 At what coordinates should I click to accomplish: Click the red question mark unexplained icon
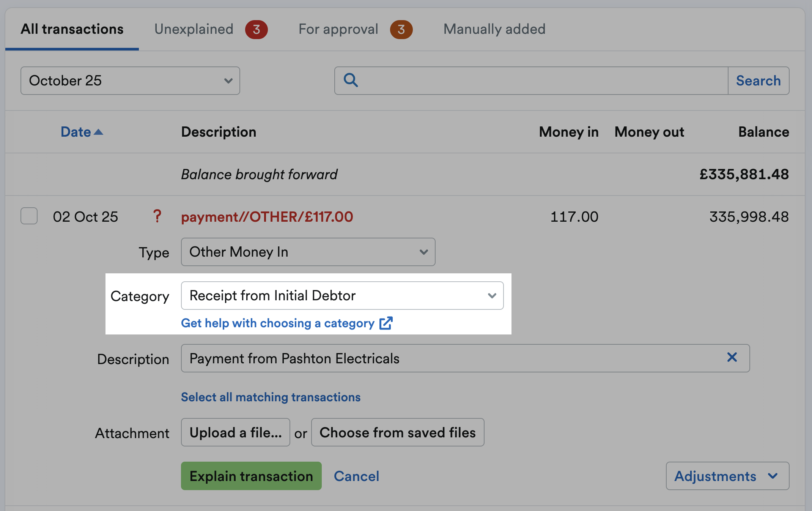pos(157,216)
